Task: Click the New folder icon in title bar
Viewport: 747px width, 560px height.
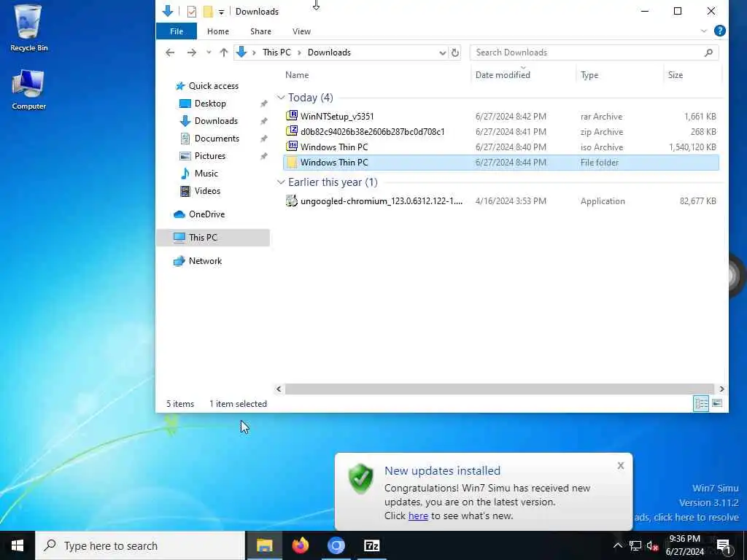Action: 208,12
